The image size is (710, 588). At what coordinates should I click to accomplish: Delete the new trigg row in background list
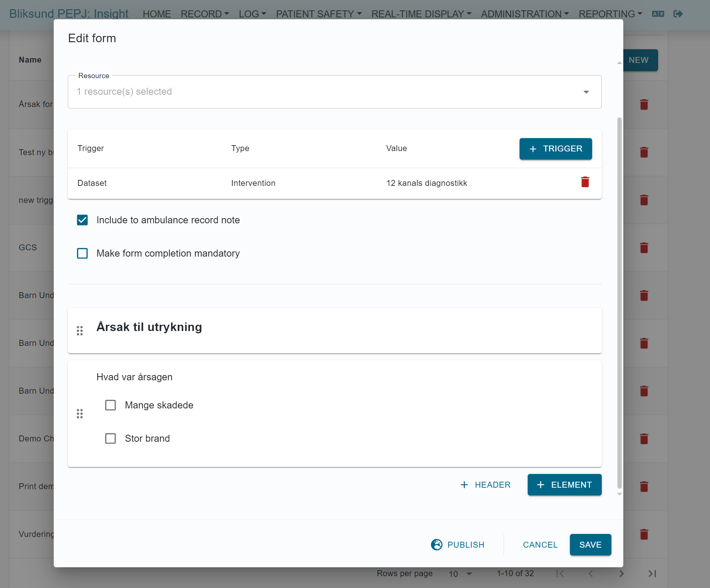tap(644, 200)
